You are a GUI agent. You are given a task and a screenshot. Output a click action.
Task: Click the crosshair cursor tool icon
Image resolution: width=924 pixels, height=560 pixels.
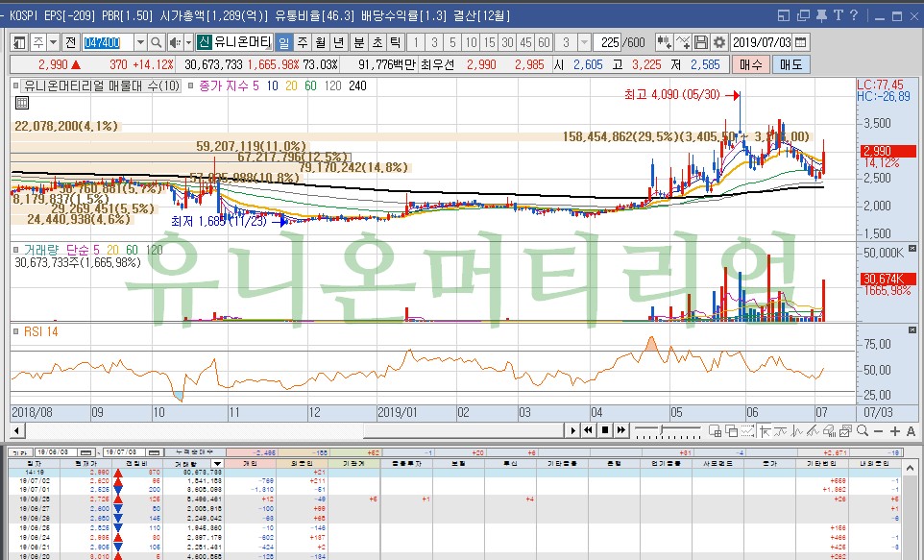[x=765, y=431]
